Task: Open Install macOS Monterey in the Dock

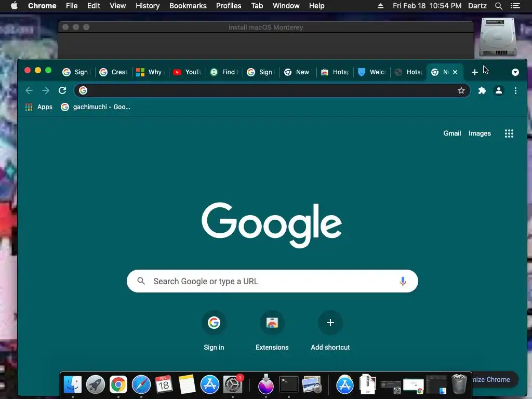Action: (265, 384)
